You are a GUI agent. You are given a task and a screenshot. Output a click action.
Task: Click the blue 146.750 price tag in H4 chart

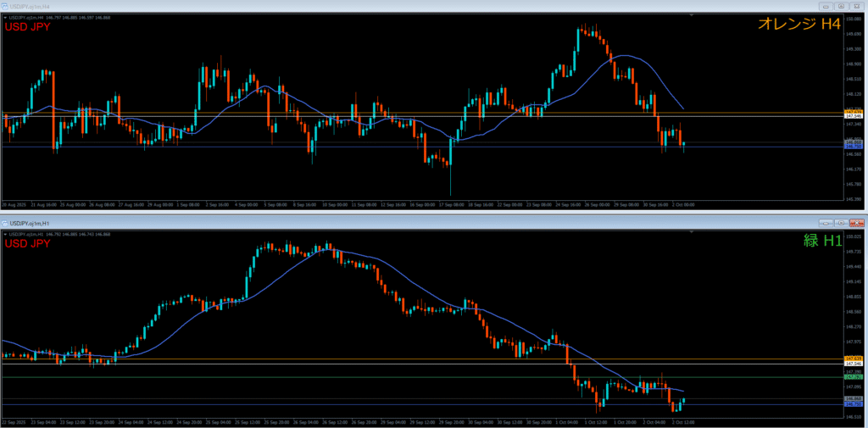852,147
